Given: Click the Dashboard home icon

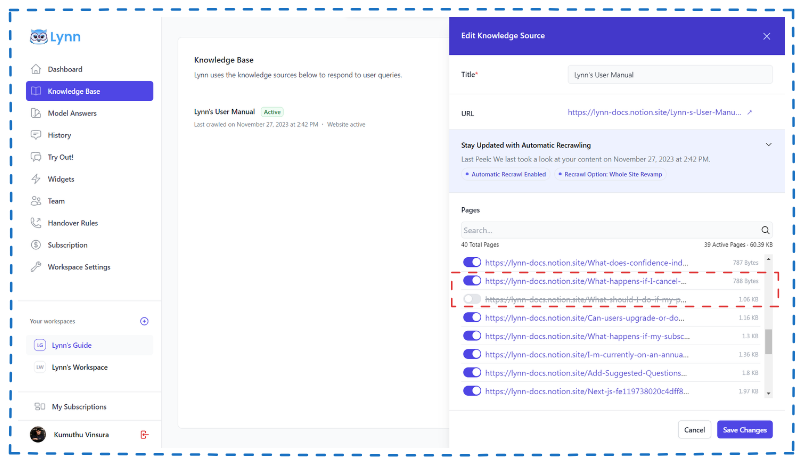Looking at the screenshot, I should [x=37, y=69].
